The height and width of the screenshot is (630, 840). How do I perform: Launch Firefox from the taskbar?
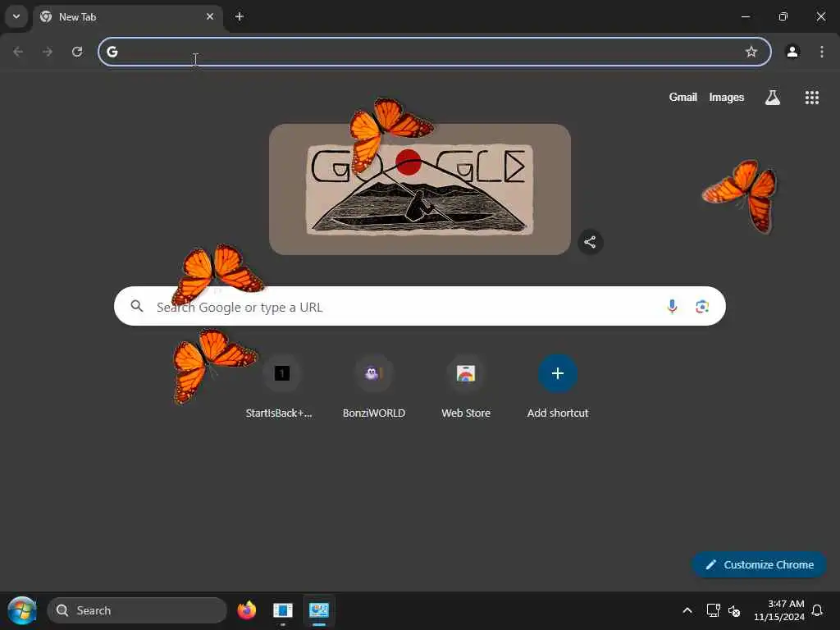246,610
